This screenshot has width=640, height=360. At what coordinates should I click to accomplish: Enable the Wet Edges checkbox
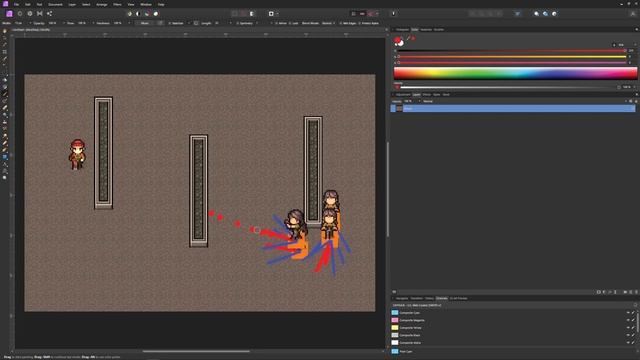pyautogui.click(x=341, y=23)
